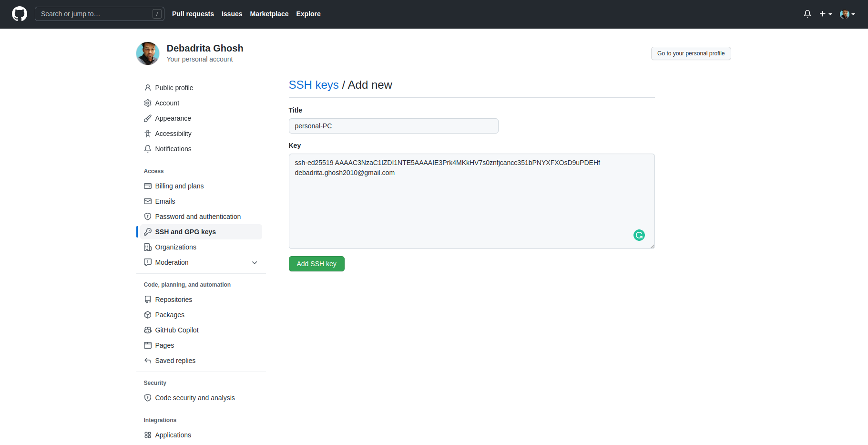This screenshot has height=445, width=868.
Task: Click Debadrita Ghosh profile avatar picture
Action: click(148, 53)
